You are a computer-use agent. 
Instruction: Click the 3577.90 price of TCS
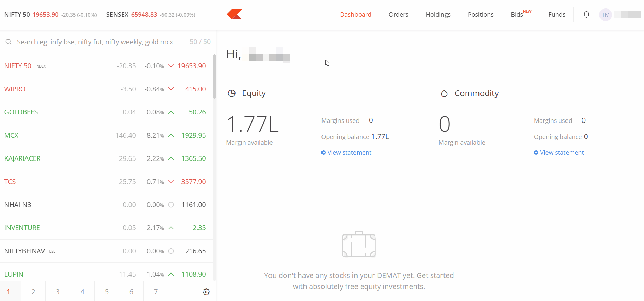click(193, 182)
